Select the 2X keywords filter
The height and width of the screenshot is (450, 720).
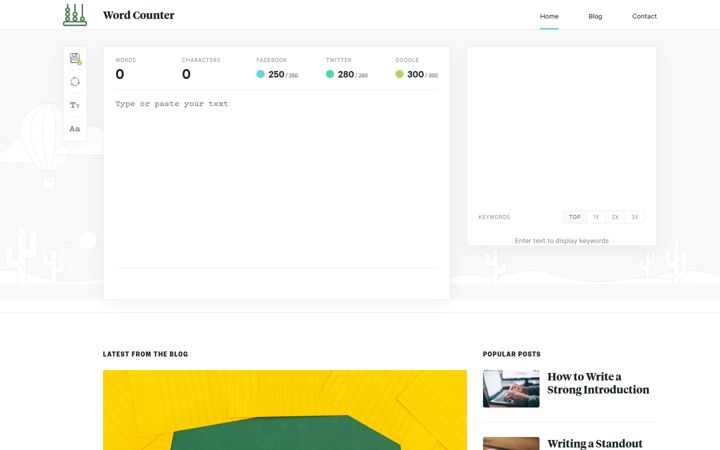coord(615,217)
